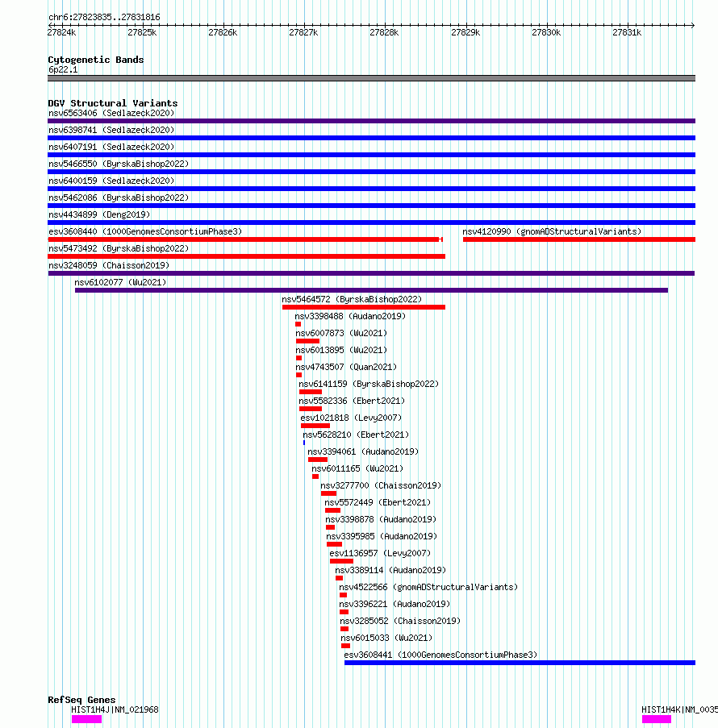The image size is (718, 728).
Task: Click the DGV Structural Variants track title
Action: tap(113, 103)
